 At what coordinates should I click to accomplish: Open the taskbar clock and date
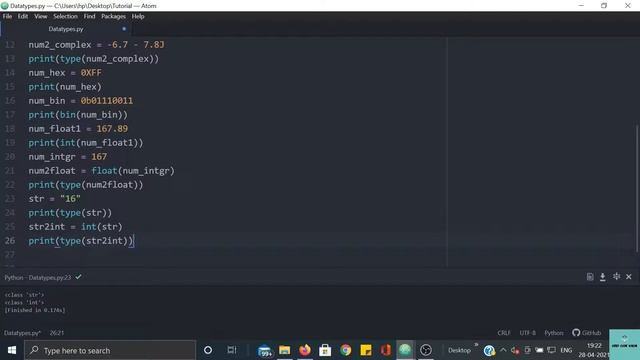pos(594,350)
